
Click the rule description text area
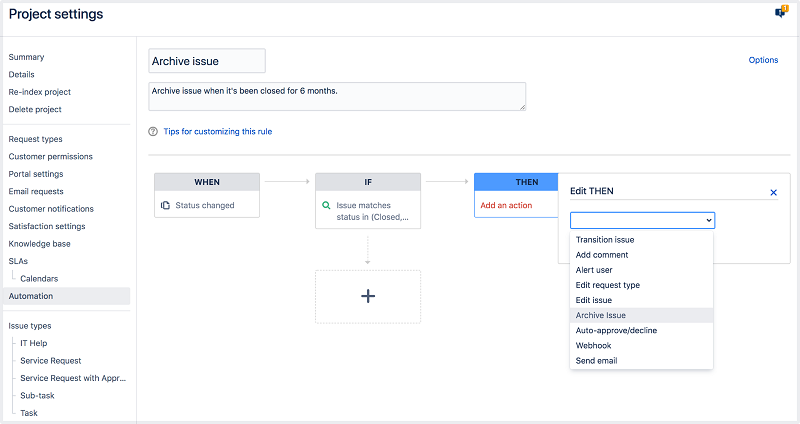click(337, 96)
